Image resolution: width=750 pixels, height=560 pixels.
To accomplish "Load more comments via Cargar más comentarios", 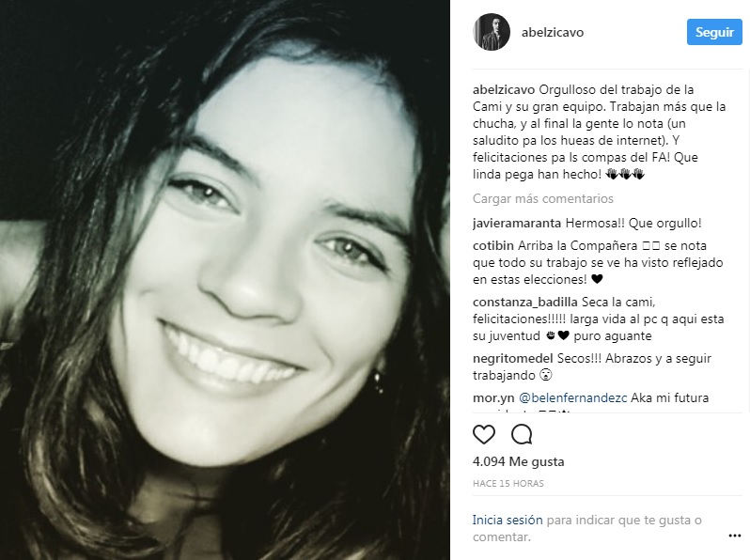I will (x=543, y=198).
